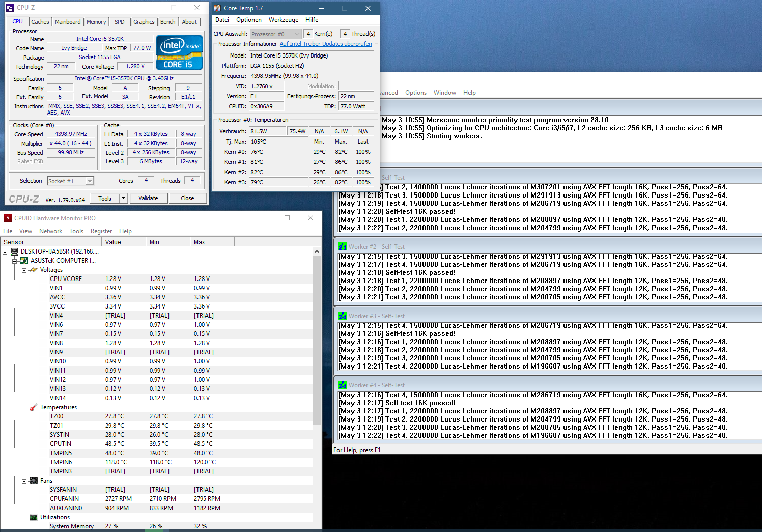
Task: Open the View menu in HWMonitor
Action: click(x=25, y=231)
